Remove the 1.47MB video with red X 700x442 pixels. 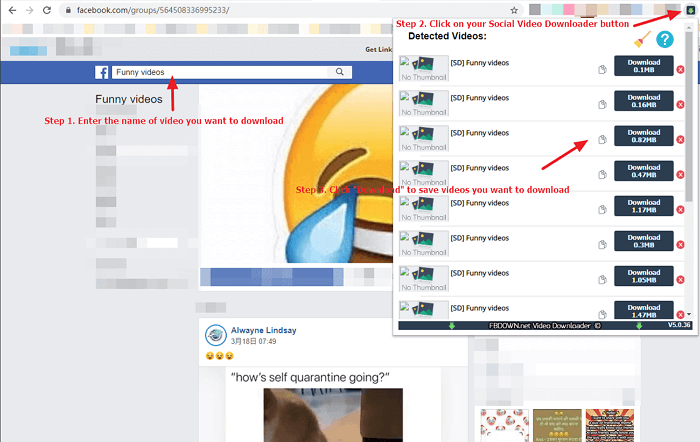coord(680,314)
